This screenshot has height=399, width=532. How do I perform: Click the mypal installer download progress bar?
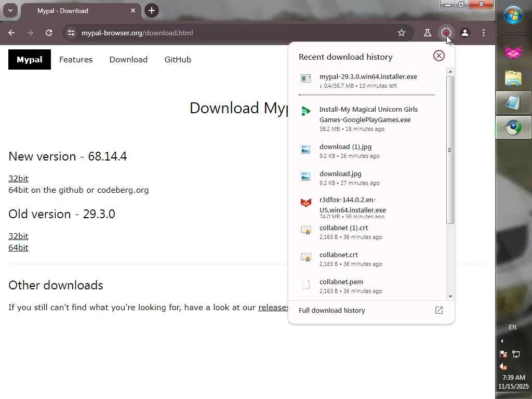click(x=367, y=95)
